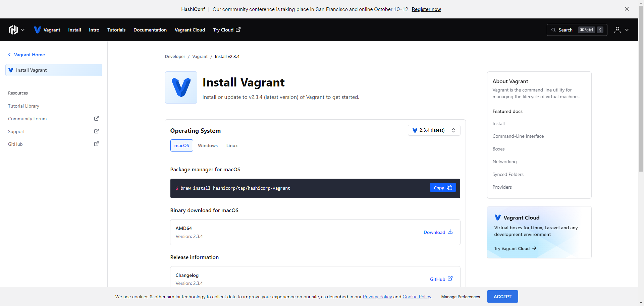Open the 2.3.4 (latest) version dropdown
Viewport: 644px width, 306px height.
434,130
